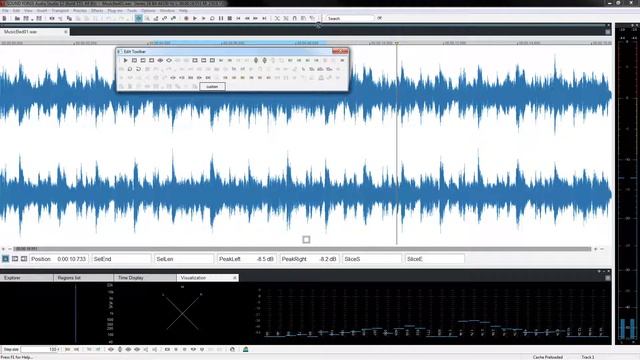
Task: Jump to start with Go to Start icon
Action: pos(238,18)
